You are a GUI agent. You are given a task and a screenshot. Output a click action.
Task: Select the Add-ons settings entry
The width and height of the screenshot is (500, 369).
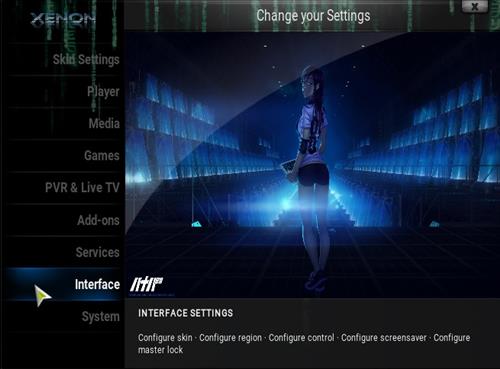coord(63,220)
